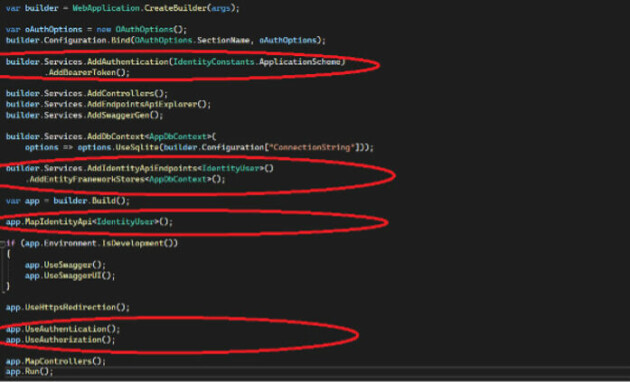Click the 'app.UseAuthorization();' line

pos(61,340)
